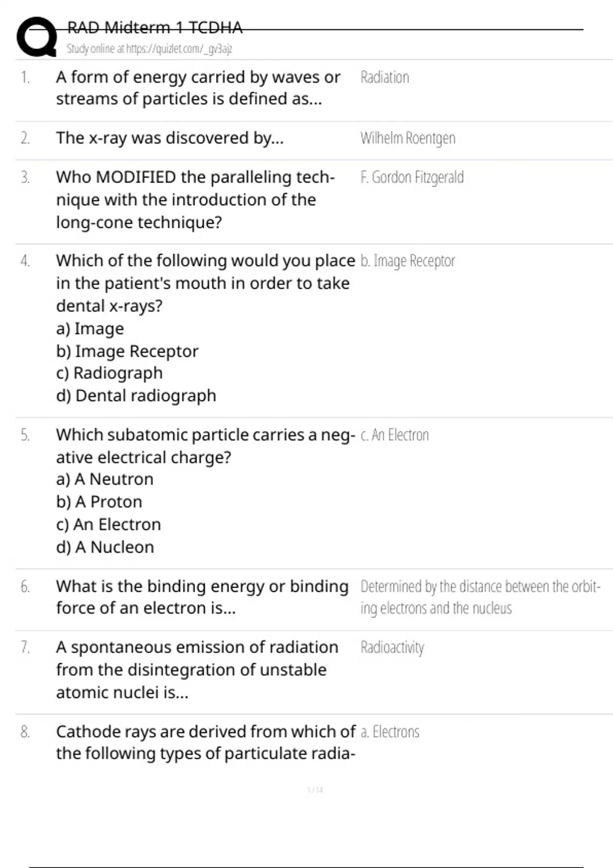This screenshot has height=868, width=613.
Task: Click the RAD Midterm 1 TCDHA title
Action: click(x=155, y=27)
